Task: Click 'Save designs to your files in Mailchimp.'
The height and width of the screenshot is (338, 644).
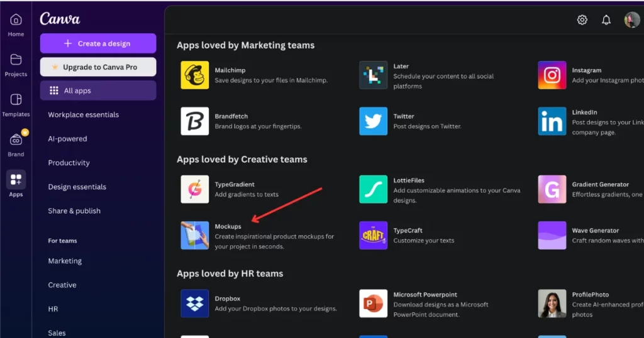Action: tap(271, 80)
